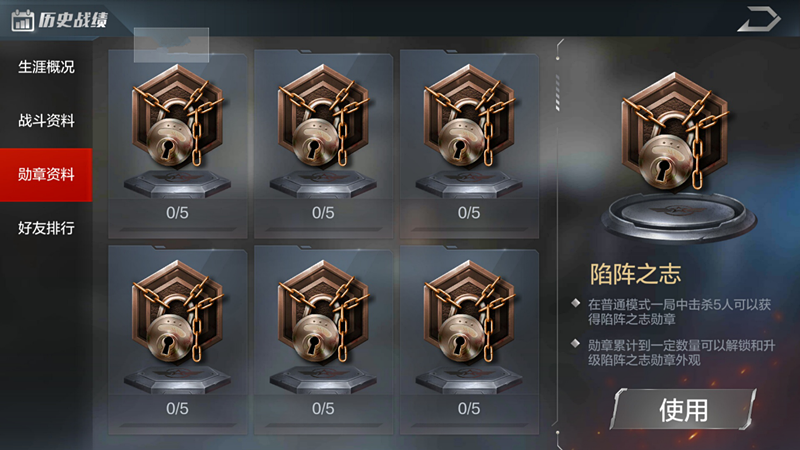Select the third locked medal in bottom row
Image resolution: width=800 pixels, height=450 pixels.
pos(469,340)
